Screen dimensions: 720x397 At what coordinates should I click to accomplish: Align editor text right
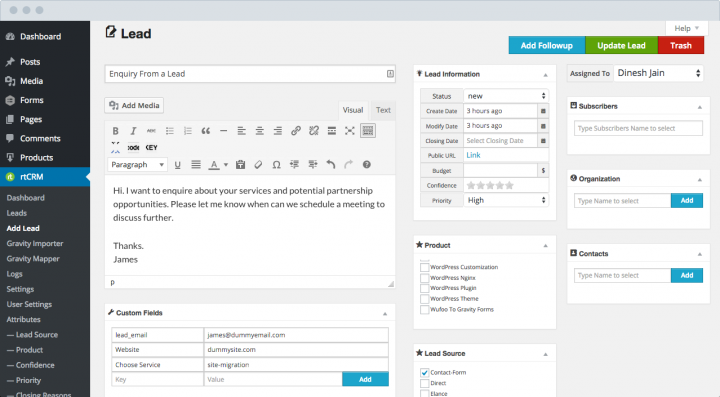(277, 131)
